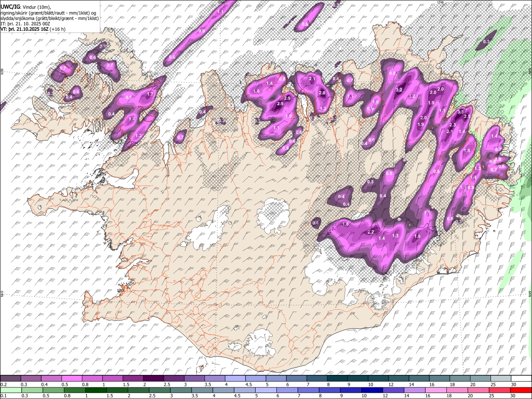Click the 'slydda/snjókoma' legend description line
532x399 pixels.
[49, 18]
